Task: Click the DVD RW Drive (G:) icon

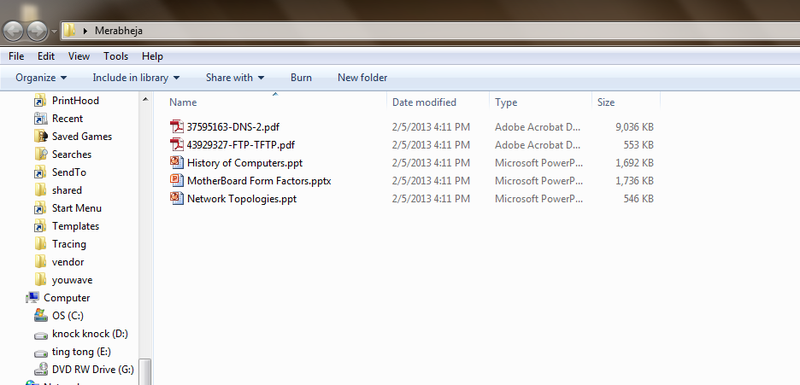Action: (x=41, y=369)
